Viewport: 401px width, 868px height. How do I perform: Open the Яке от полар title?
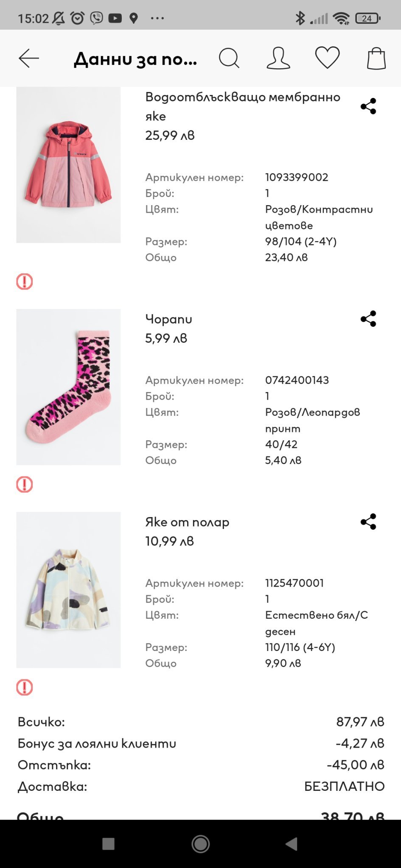pyautogui.click(x=187, y=522)
